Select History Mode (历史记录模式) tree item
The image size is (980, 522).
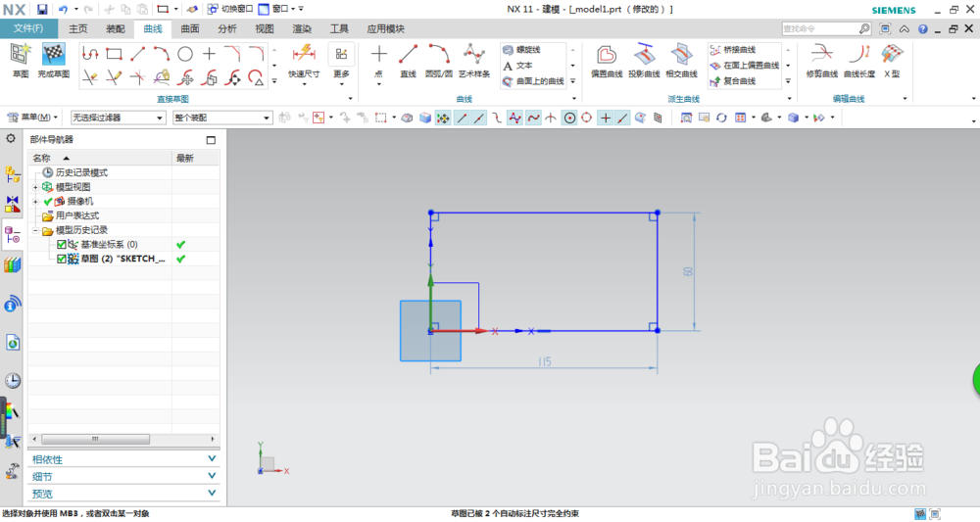(x=82, y=172)
